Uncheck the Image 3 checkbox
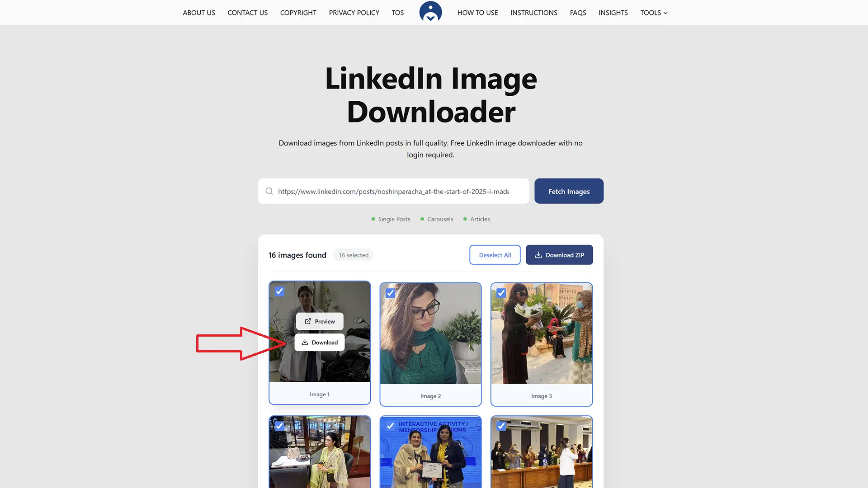Screen dimensions: 868x488 tap(501, 293)
